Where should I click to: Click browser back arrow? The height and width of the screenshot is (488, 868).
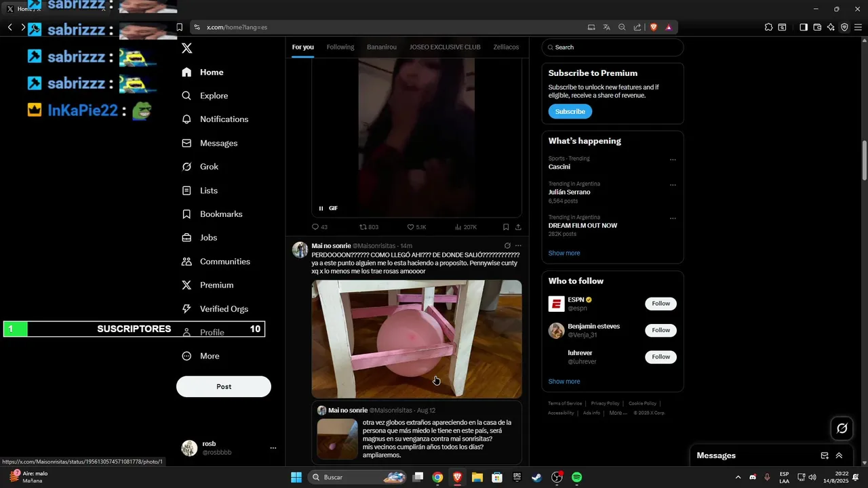click(10, 27)
